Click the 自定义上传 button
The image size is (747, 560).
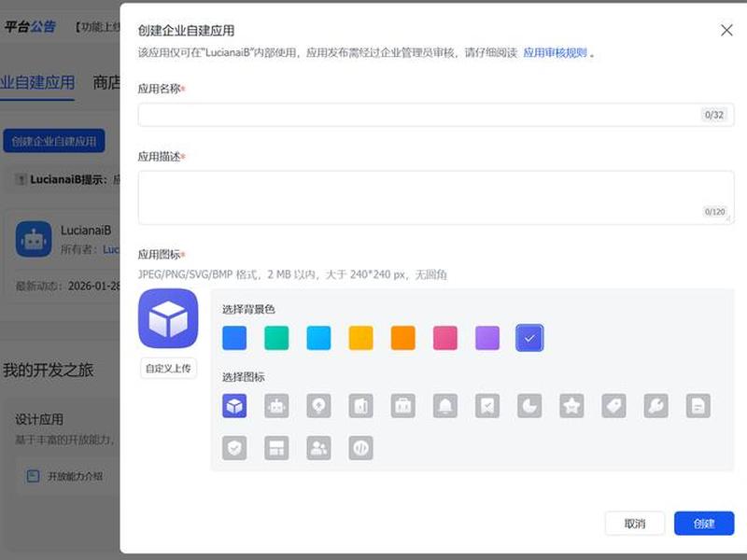click(168, 368)
